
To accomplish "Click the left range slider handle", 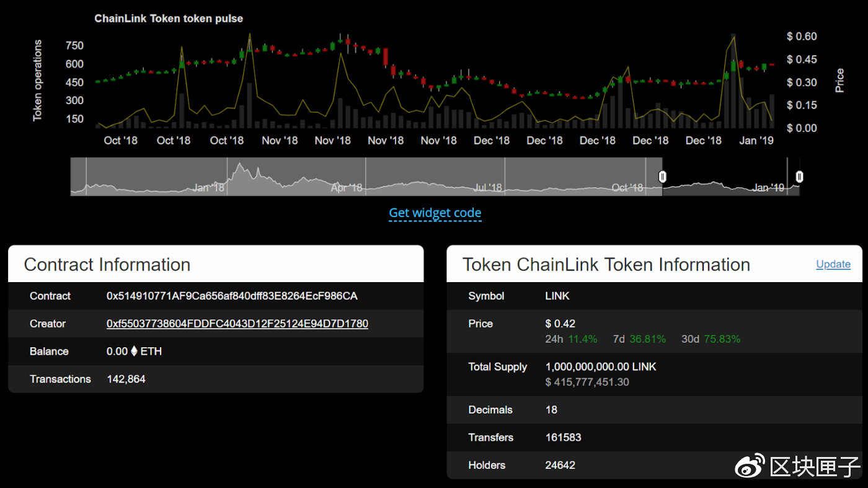I will [662, 177].
